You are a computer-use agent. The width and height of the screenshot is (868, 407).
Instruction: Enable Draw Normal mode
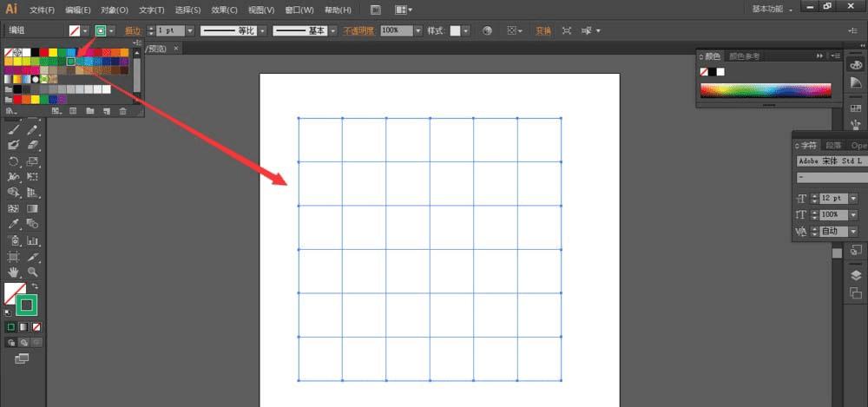pyautogui.click(x=10, y=343)
